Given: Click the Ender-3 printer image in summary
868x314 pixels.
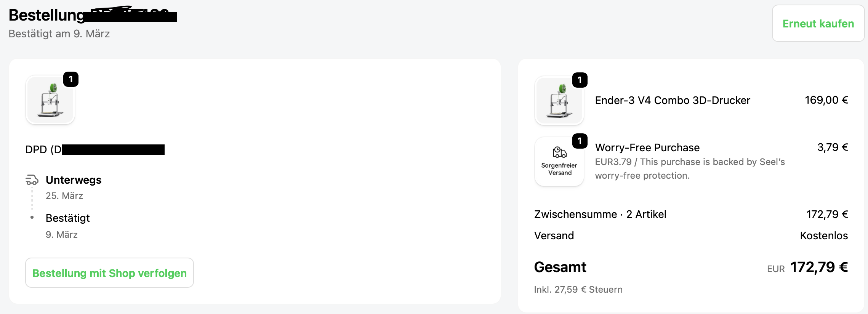Looking at the screenshot, I should [x=559, y=101].
